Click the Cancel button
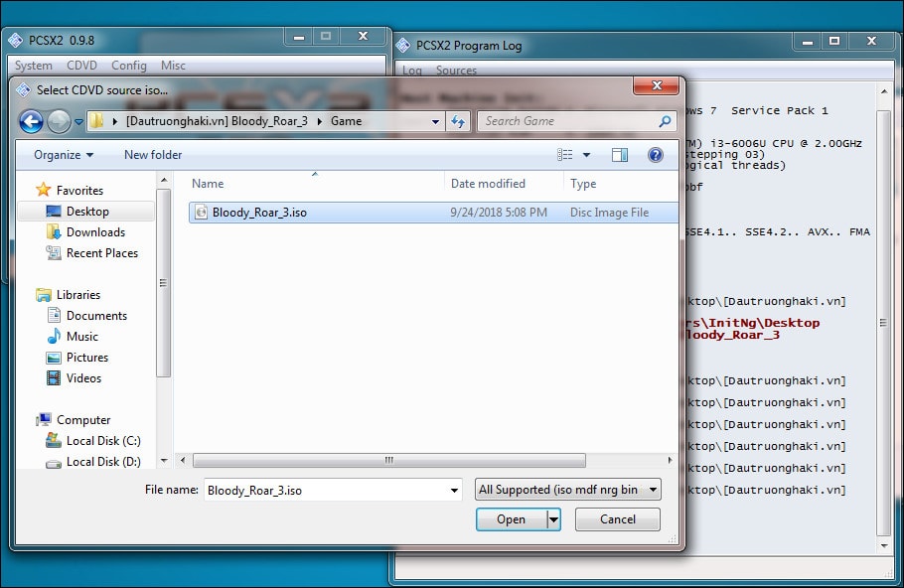Image resolution: width=904 pixels, height=588 pixels. click(x=618, y=519)
